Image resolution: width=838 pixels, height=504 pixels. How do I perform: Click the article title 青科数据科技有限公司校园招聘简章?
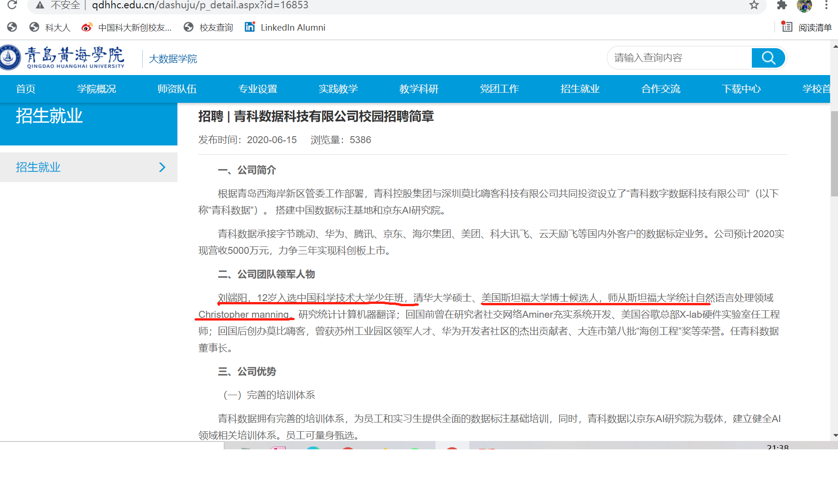point(334,116)
